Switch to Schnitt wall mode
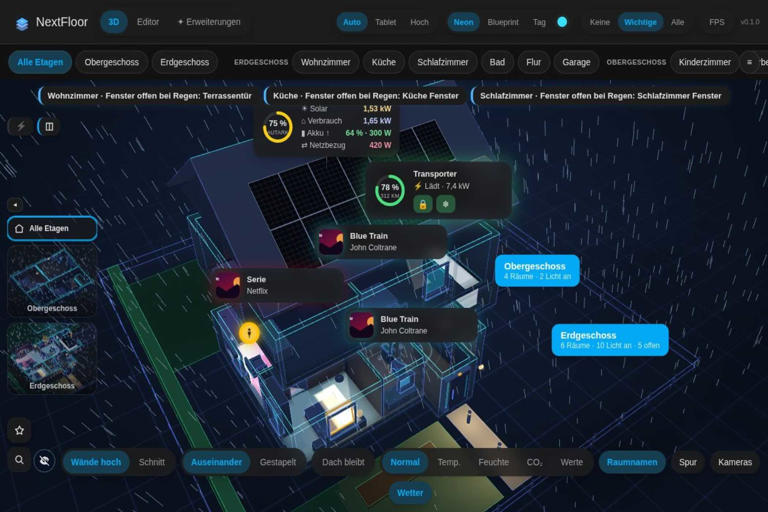Screen dimensions: 768x512 click(x=152, y=462)
